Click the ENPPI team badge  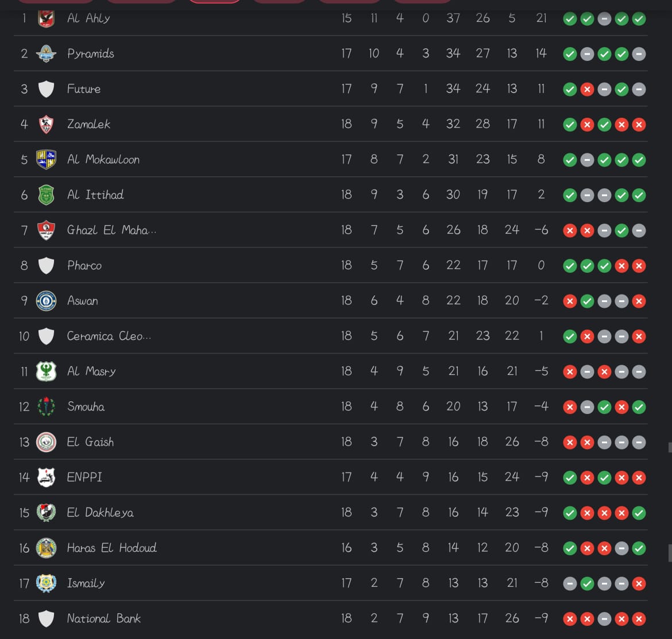click(46, 477)
